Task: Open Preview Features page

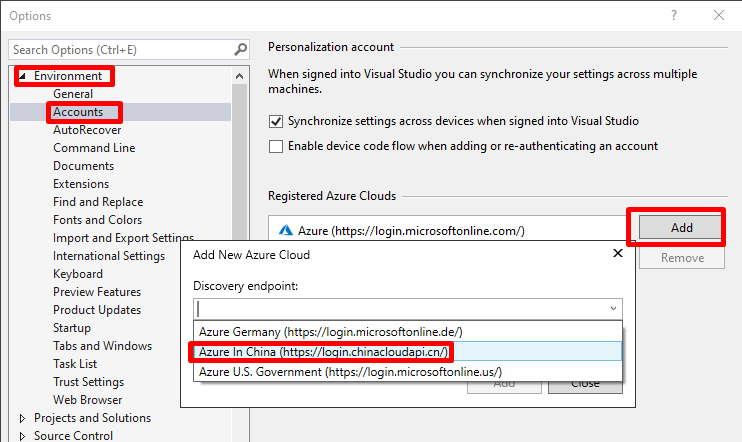Action: pos(97,292)
